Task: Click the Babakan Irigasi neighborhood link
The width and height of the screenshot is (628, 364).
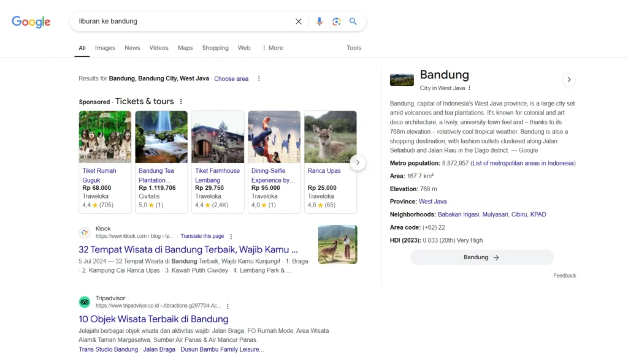Action: [458, 214]
